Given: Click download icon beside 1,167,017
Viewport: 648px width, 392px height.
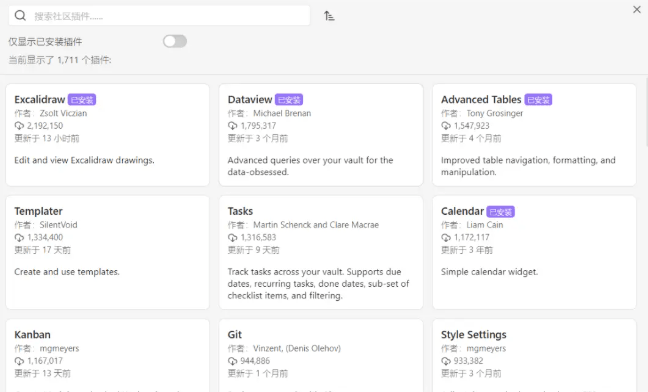Looking at the screenshot, I should (19, 361).
